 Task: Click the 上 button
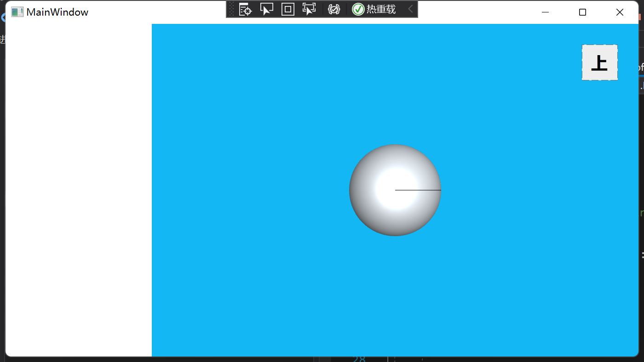[x=600, y=62]
